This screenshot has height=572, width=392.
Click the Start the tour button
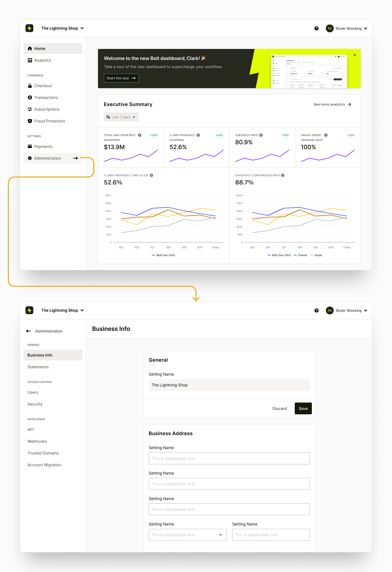tap(121, 78)
